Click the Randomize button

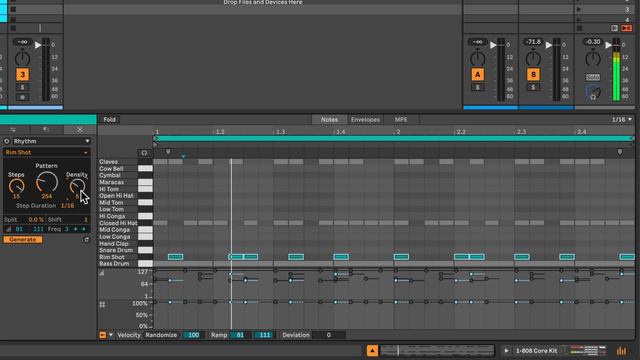[161, 335]
